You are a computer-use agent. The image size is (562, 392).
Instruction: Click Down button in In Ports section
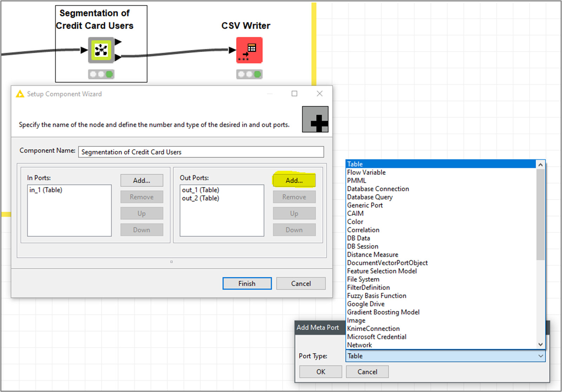coord(141,230)
